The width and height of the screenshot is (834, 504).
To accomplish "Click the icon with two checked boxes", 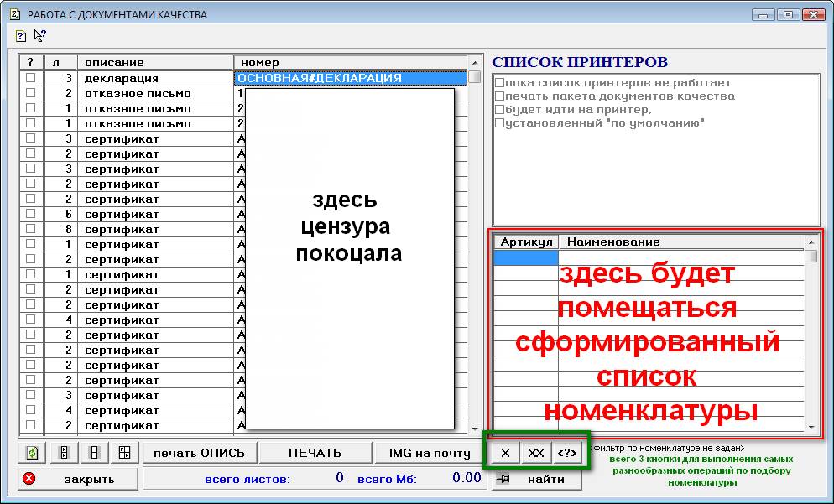I will click(x=64, y=453).
